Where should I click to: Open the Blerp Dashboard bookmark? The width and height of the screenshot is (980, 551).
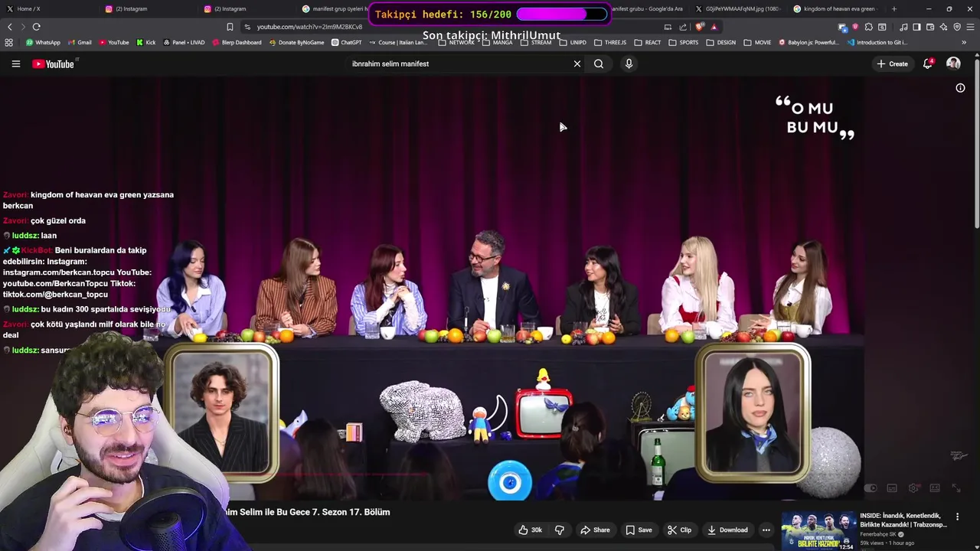pyautogui.click(x=237, y=42)
